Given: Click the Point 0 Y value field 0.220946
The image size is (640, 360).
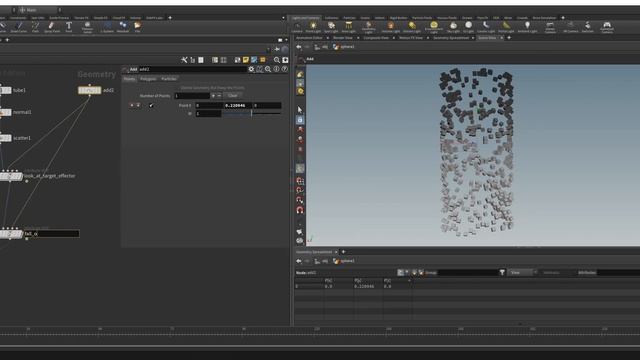Looking at the screenshot, I should [x=238, y=105].
